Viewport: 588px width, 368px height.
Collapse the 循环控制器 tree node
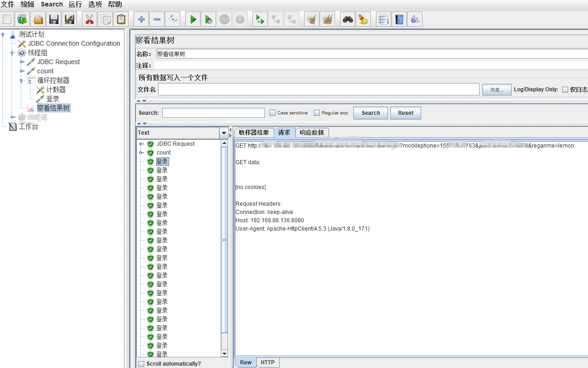tap(22, 80)
